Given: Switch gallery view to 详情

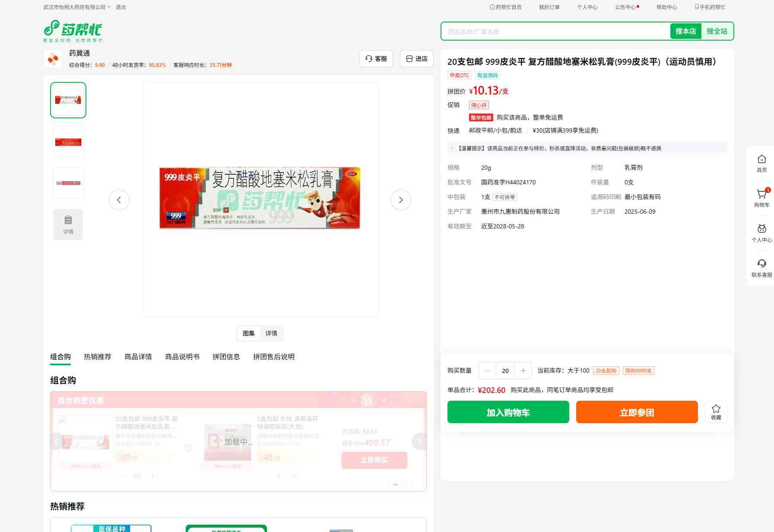Looking at the screenshot, I should [x=271, y=333].
